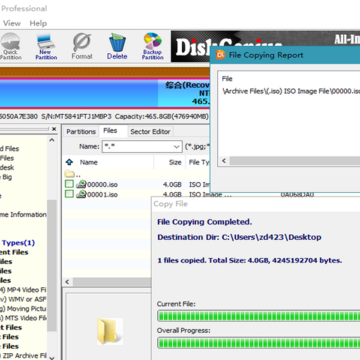
Task: Open the Help menu
Action: (38, 23)
